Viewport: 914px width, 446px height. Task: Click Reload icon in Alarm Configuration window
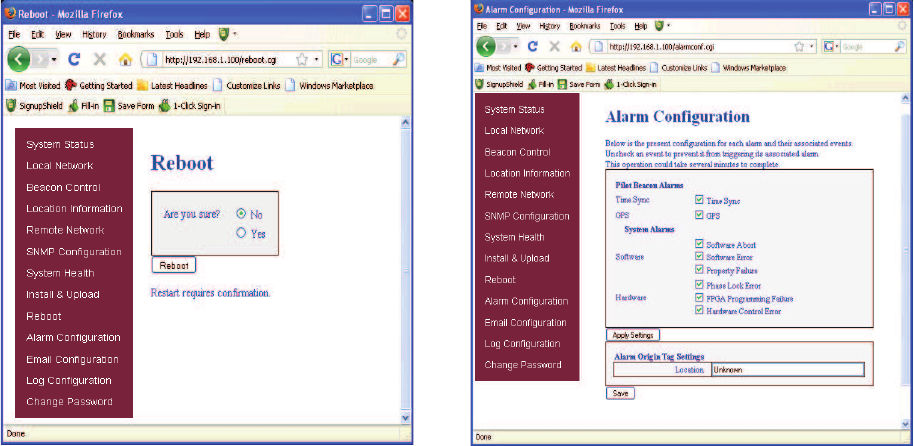point(532,46)
